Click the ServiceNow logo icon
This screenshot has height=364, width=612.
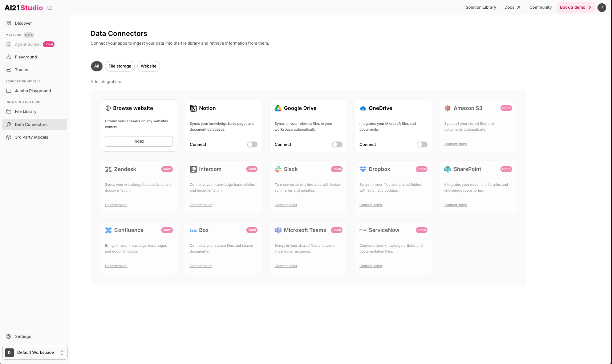click(x=363, y=230)
